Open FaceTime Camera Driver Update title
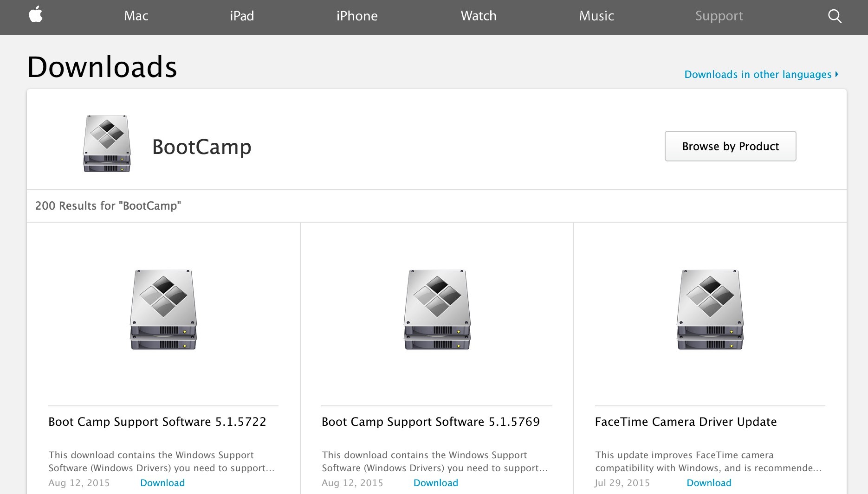The width and height of the screenshot is (868, 494). coord(686,422)
